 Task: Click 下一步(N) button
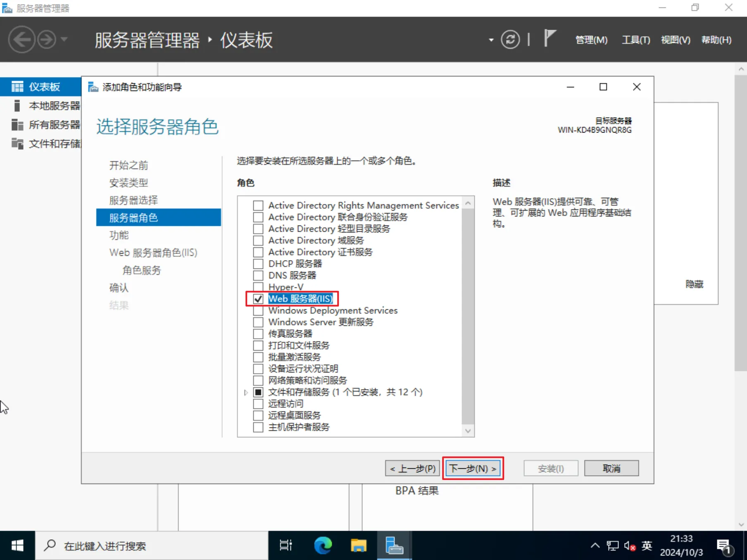pos(473,468)
